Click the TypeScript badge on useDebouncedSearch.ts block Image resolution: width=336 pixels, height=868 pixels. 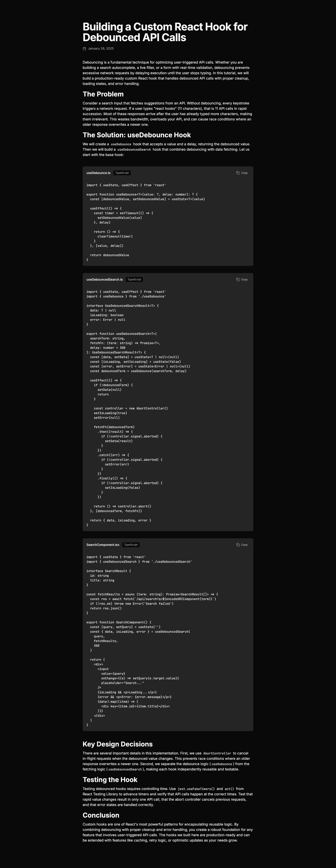[134, 279]
